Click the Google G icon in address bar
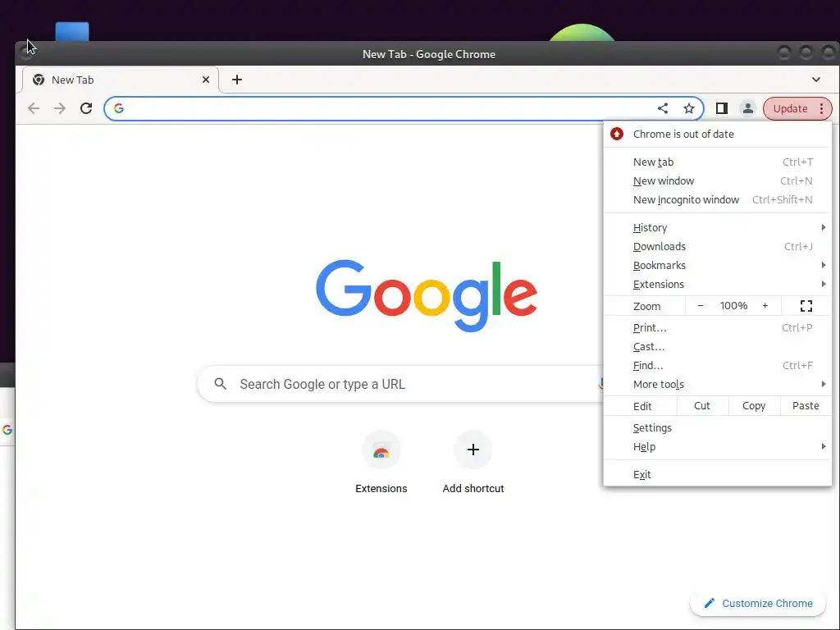840x630 pixels. point(119,109)
